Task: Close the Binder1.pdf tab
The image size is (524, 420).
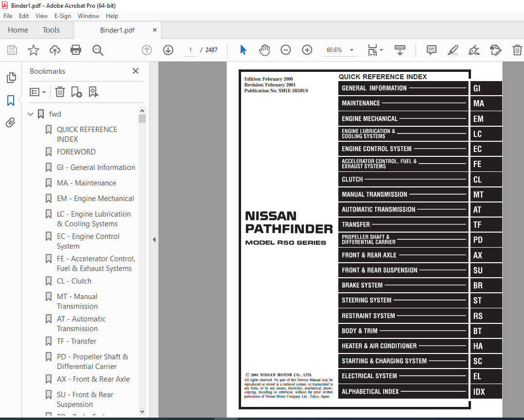Action: pyautogui.click(x=155, y=30)
